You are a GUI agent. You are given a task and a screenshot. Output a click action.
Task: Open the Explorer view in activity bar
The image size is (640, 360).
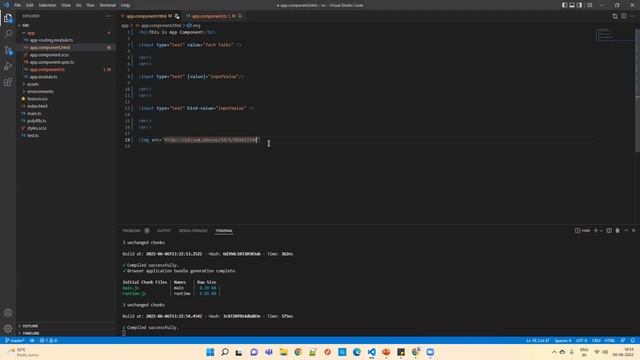pos(8,18)
